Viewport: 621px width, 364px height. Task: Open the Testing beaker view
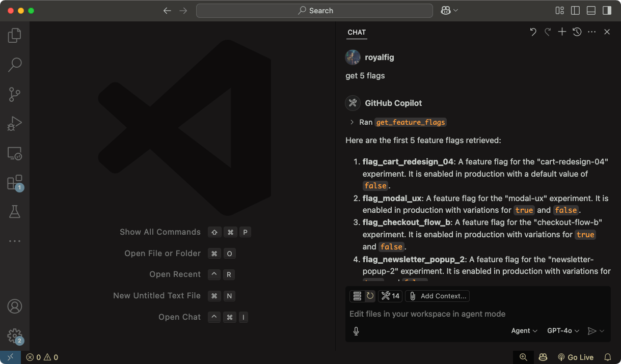pyautogui.click(x=15, y=212)
